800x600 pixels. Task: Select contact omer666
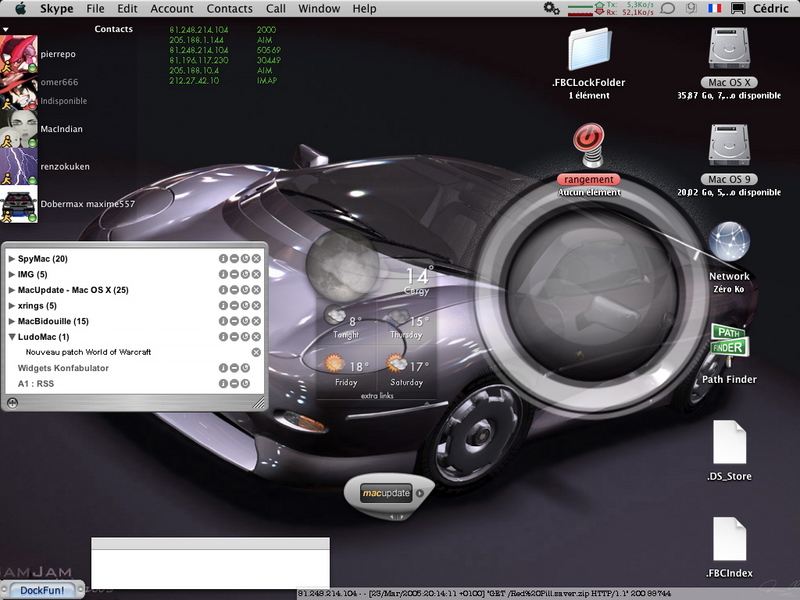59,82
